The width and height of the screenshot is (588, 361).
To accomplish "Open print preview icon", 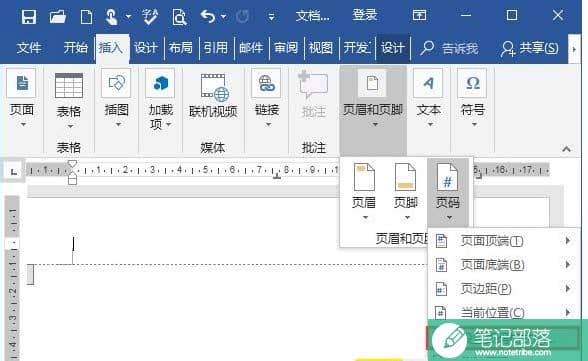I will 179,17.
